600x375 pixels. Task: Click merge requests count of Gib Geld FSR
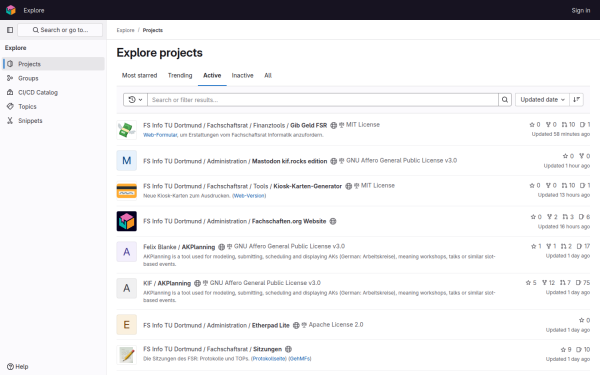[568, 125]
